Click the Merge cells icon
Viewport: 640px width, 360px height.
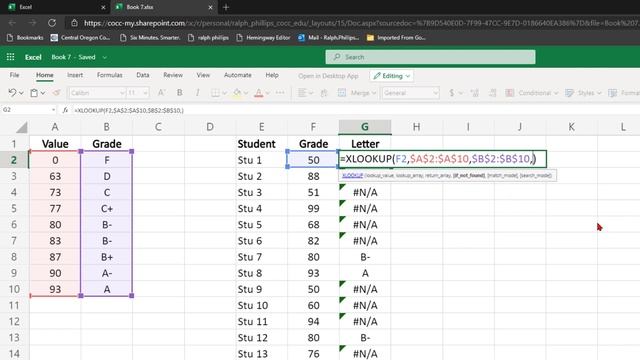tap(342, 93)
